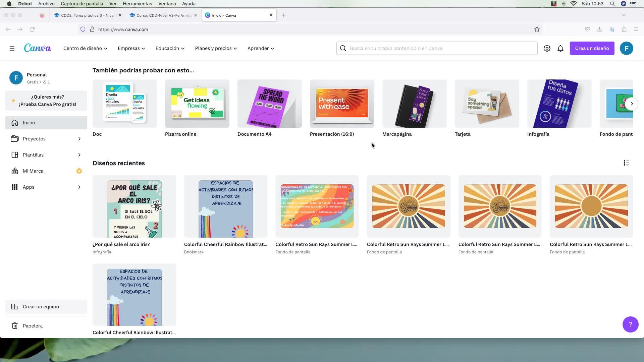Expand Planes y precios dropdown

pyautogui.click(x=216, y=48)
